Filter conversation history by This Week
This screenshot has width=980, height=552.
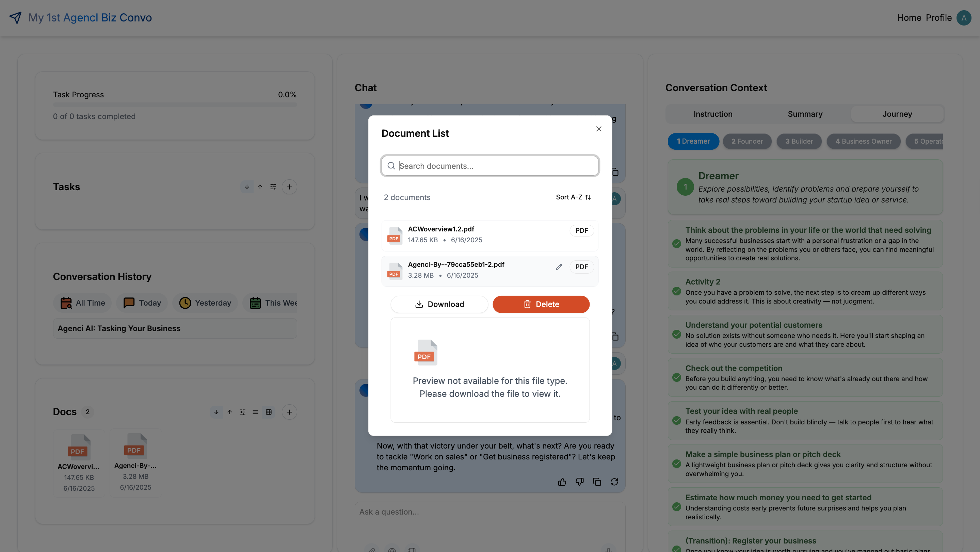270,303
